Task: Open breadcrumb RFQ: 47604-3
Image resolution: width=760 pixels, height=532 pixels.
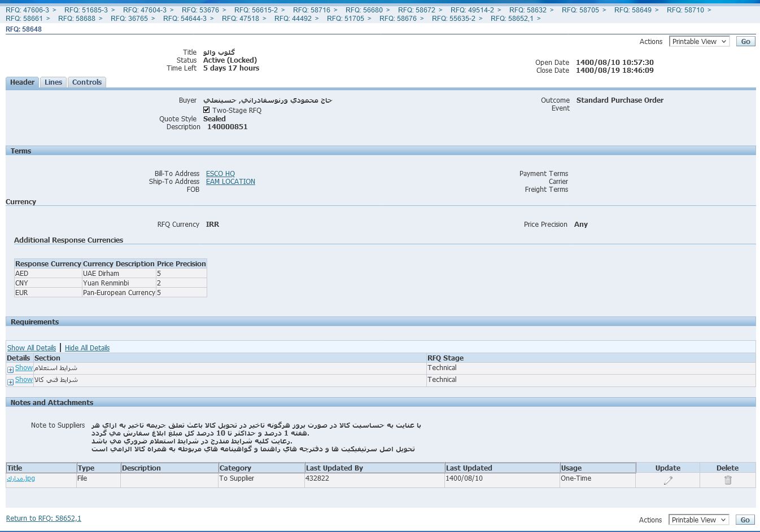Action: [x=145, y=10]
